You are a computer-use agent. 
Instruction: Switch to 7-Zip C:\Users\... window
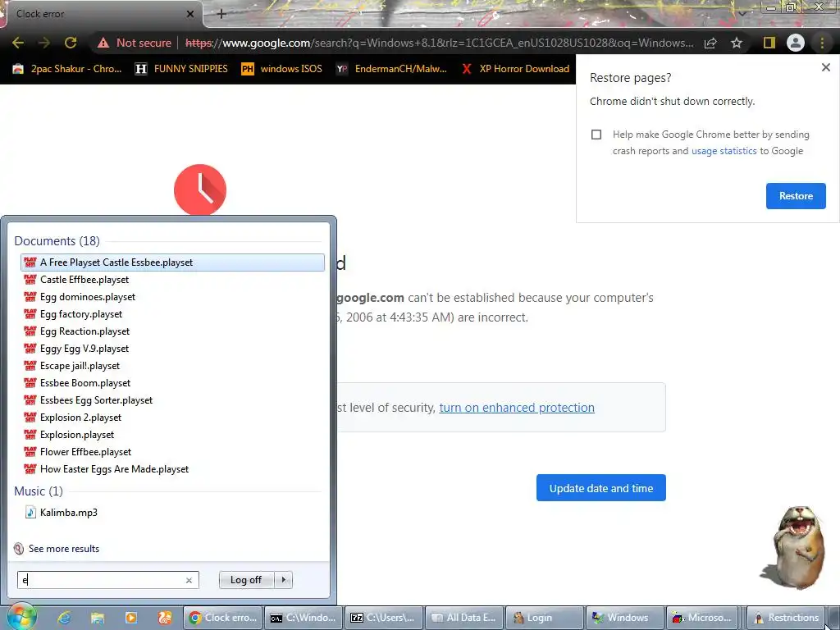pos(384,618)
